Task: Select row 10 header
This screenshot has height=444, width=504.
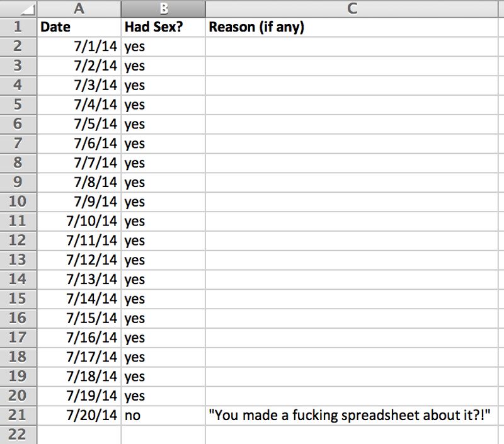Action: 18,202
